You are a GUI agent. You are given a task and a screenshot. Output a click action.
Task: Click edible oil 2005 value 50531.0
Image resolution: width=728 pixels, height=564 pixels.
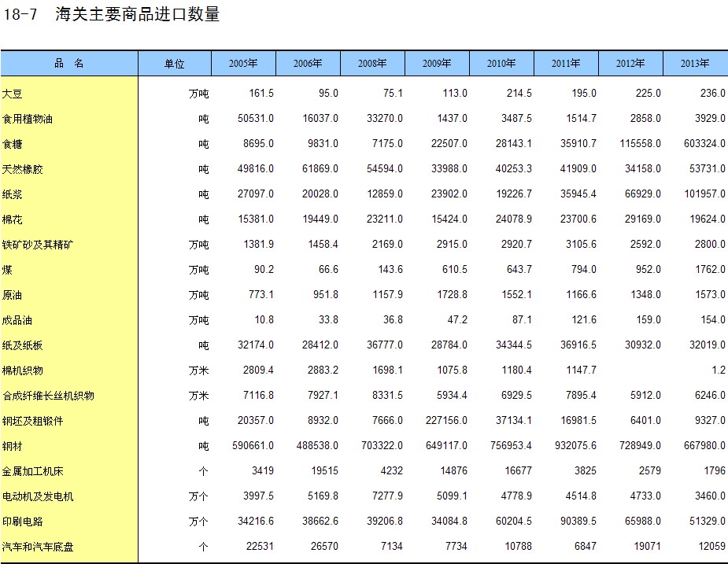256,118
